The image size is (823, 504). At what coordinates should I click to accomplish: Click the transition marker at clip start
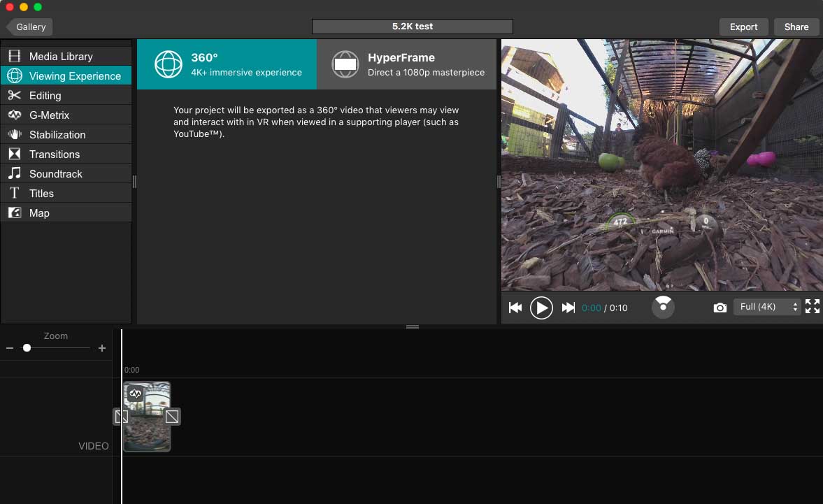click(121, 417)
